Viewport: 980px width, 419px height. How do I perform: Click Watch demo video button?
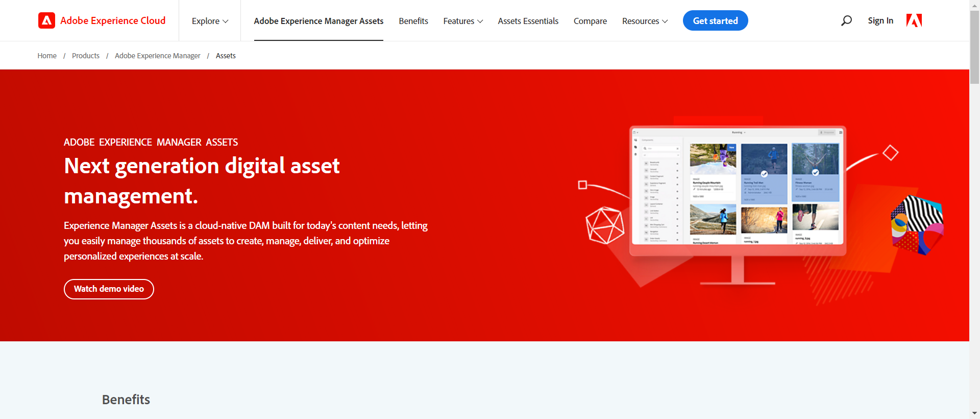coord(109,289)
